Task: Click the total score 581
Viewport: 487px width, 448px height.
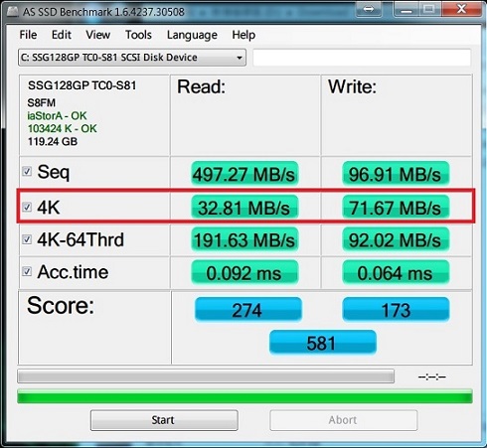Action: pyautogui.click(x=323, y=343)
